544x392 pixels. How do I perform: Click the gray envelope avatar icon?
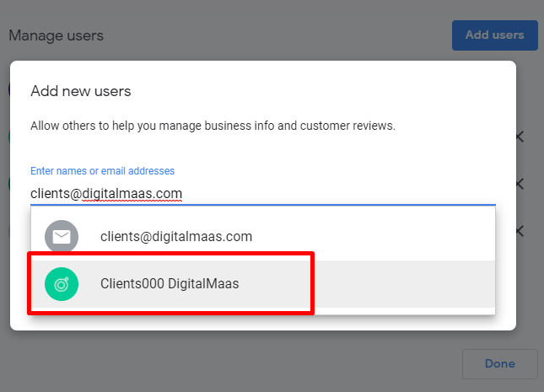coord(62,237)
